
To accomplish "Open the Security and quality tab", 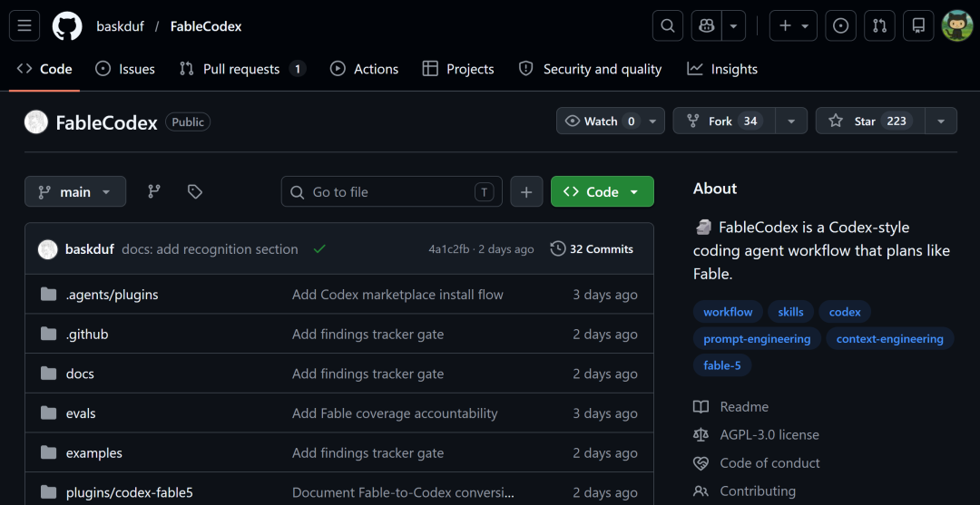I will pos(590,69).
